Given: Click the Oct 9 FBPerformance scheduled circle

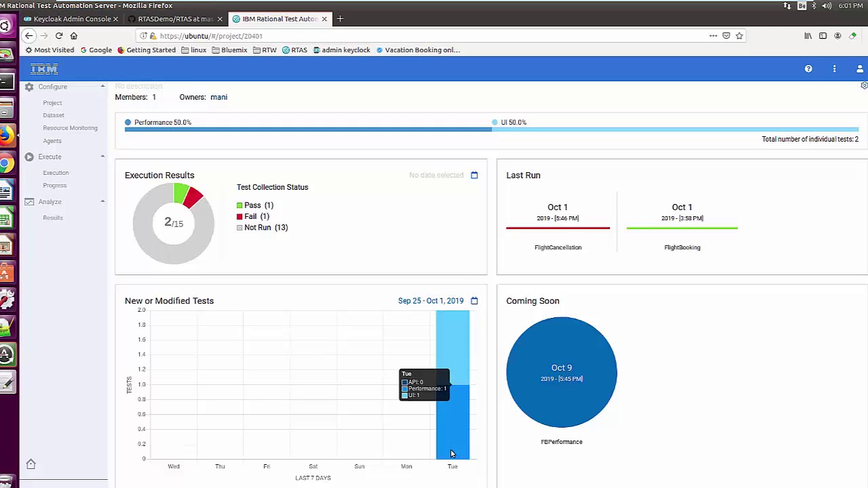Looking at the screenshot, I should [x=561, y=372].
